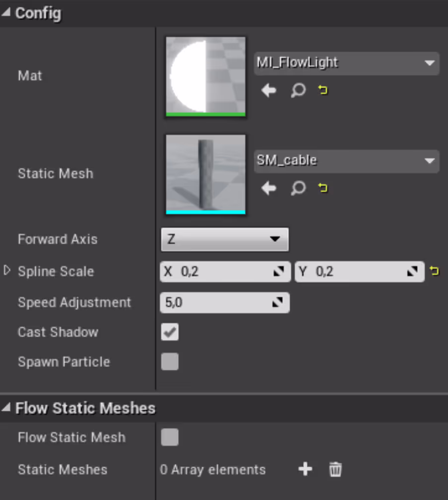The height and width of the screenshot is (500, 448).
Task: Click the Spawn Particle label
Action: point(64,361)
